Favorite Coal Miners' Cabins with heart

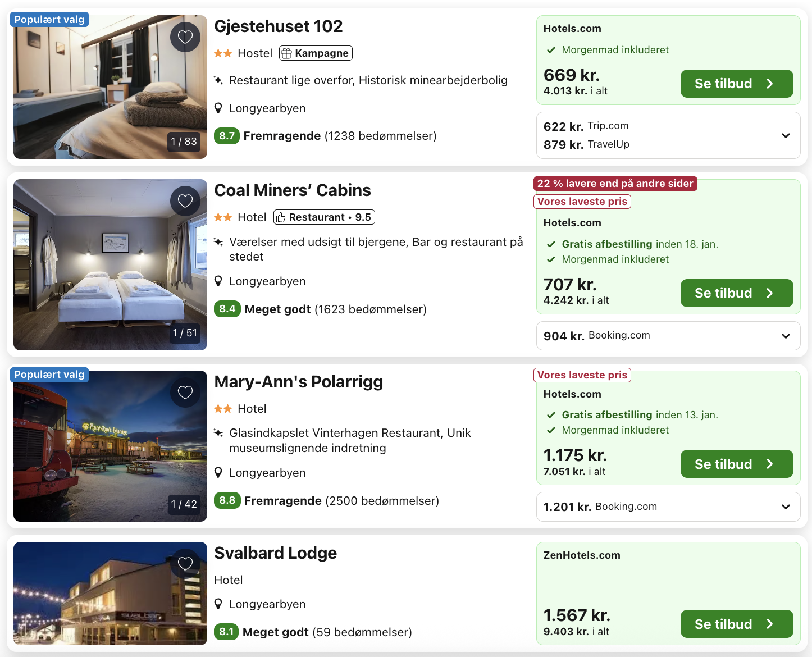[x=185, y=201]
